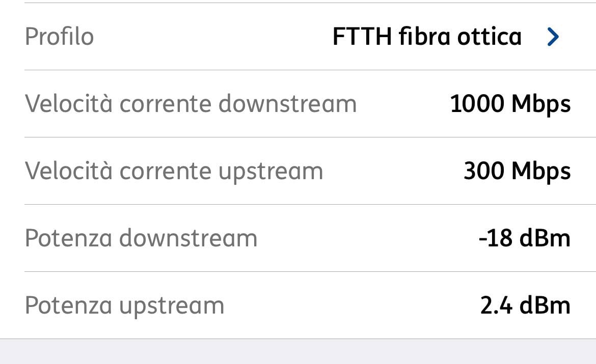Viewport: 596px width, 364px height.
Task: Click the dBm unit after -18
Action: tap(545, 238)
